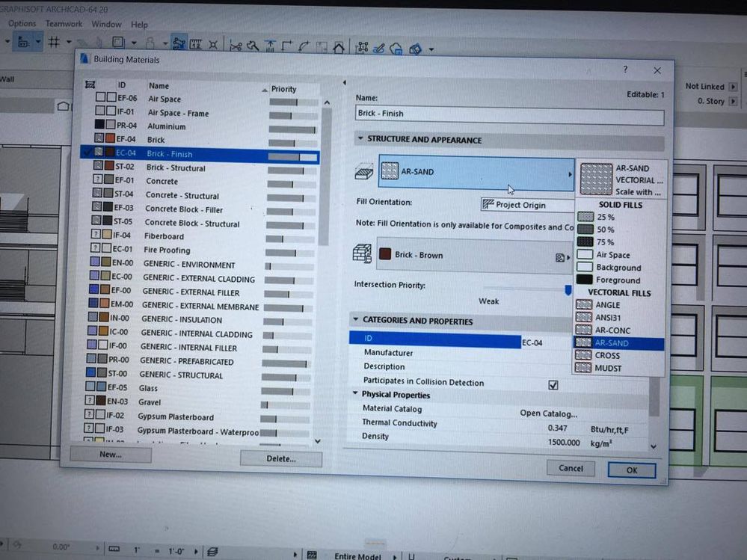Open the Teamwork menu
The width and height of the screenshot is (747, 560).
coord(64,23)
